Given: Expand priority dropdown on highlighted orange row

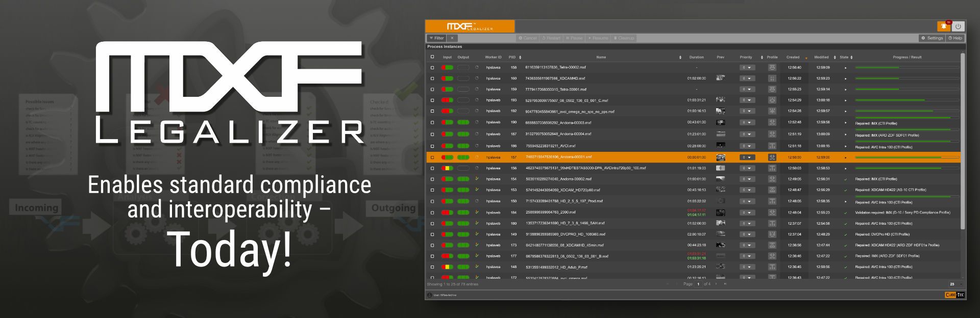Looking at the screenshot, I should [747, 157].
